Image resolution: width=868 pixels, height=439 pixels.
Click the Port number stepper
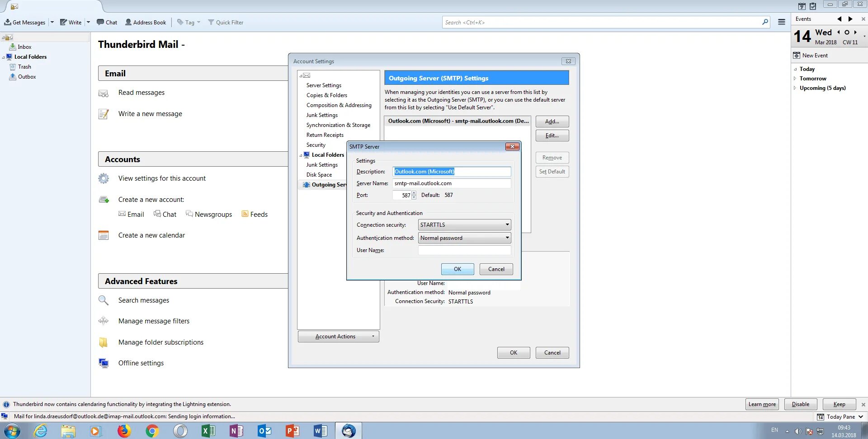point(414,195)
